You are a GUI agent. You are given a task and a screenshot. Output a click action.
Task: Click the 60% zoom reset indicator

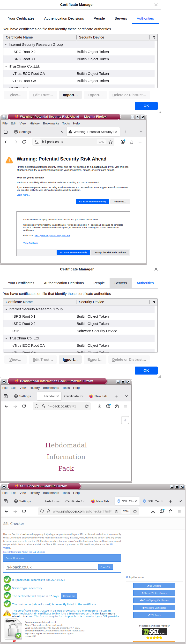click(101, 142)
